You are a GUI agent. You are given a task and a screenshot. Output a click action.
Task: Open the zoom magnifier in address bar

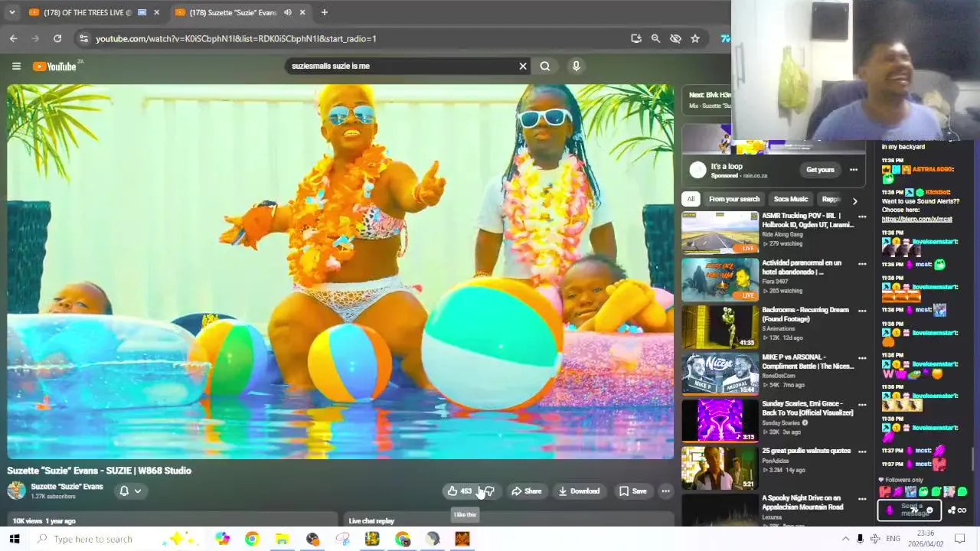[x=655, y=38]
